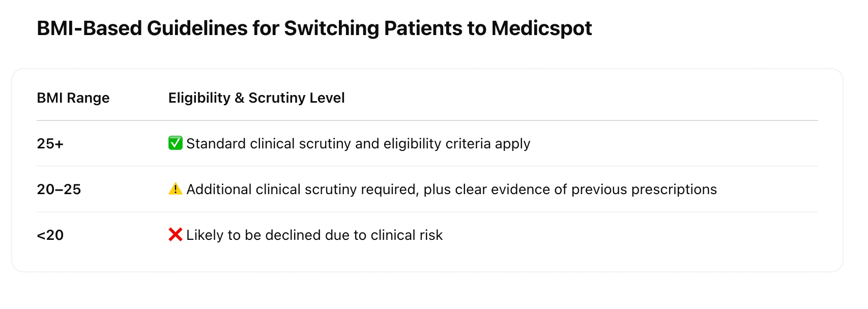Select the 25+ BMI range cell
Screen dimensions: 868x309
tap(50, 144)
